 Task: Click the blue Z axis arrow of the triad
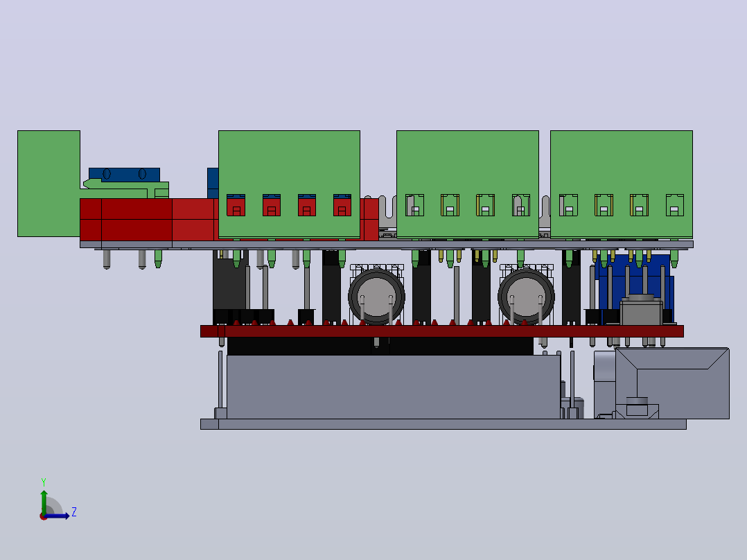tap(57, 516)
